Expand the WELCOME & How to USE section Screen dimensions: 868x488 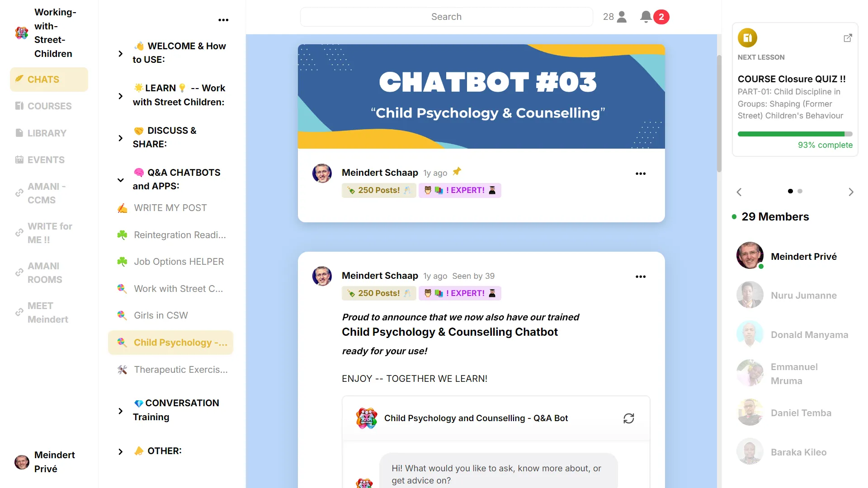(x=120, y=53)
